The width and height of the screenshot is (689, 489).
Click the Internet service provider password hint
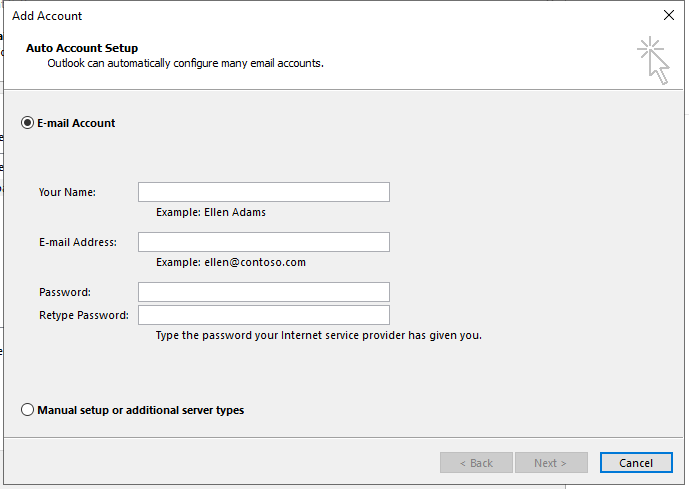pos(319,335)
